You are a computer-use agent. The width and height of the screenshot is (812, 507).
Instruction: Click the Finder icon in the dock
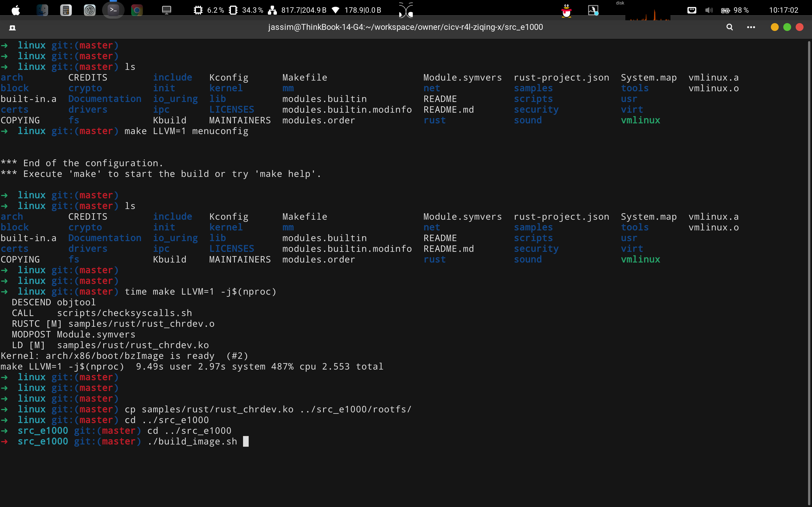click(x=42, y=10)
